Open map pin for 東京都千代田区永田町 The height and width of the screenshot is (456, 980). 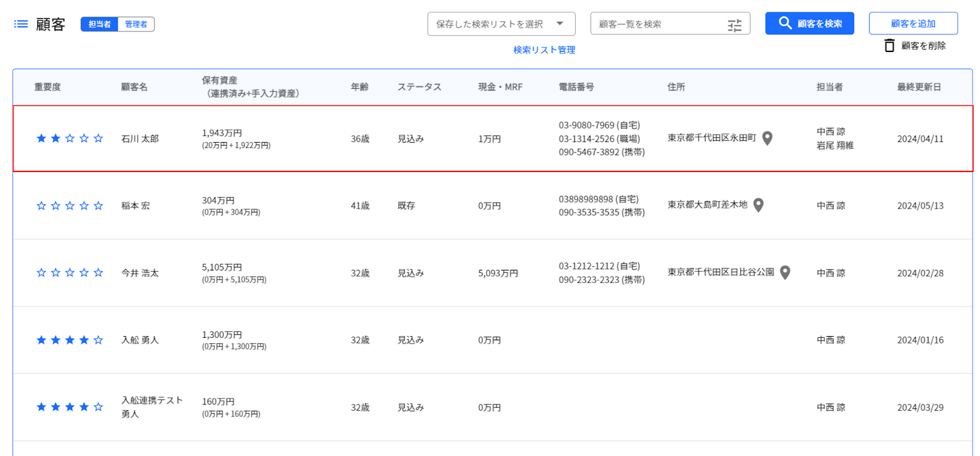767,138
